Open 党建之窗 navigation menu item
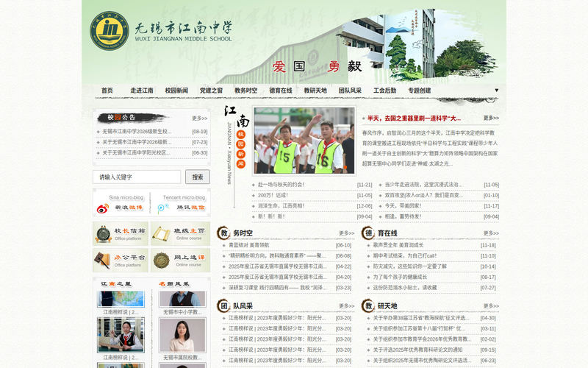This screenshot has height=368, width=588. (x=211, y=91)
